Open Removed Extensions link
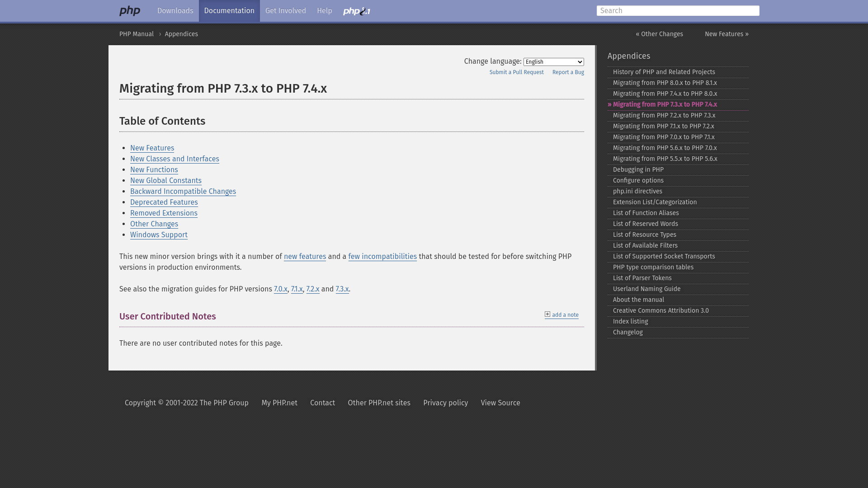 coord(164,213)
